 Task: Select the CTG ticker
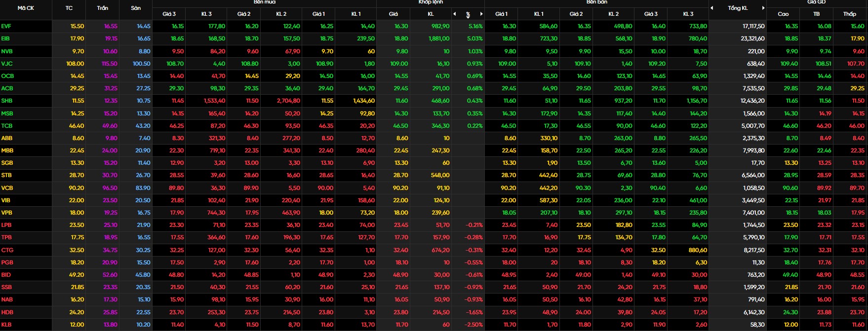pos(7,250)
